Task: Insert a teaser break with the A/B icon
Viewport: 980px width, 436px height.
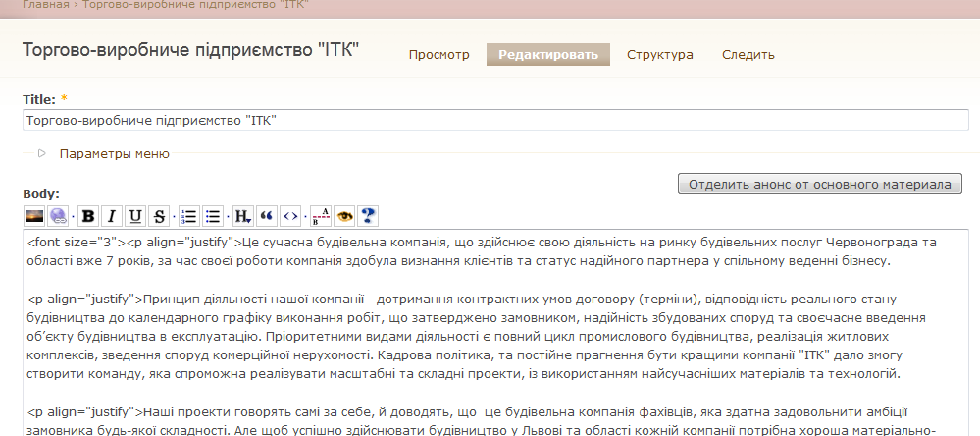Action: click(320, 216)
